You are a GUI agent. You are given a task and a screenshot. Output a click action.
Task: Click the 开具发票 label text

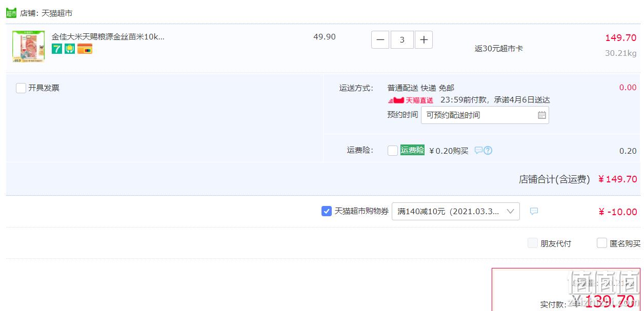point(44,88)
